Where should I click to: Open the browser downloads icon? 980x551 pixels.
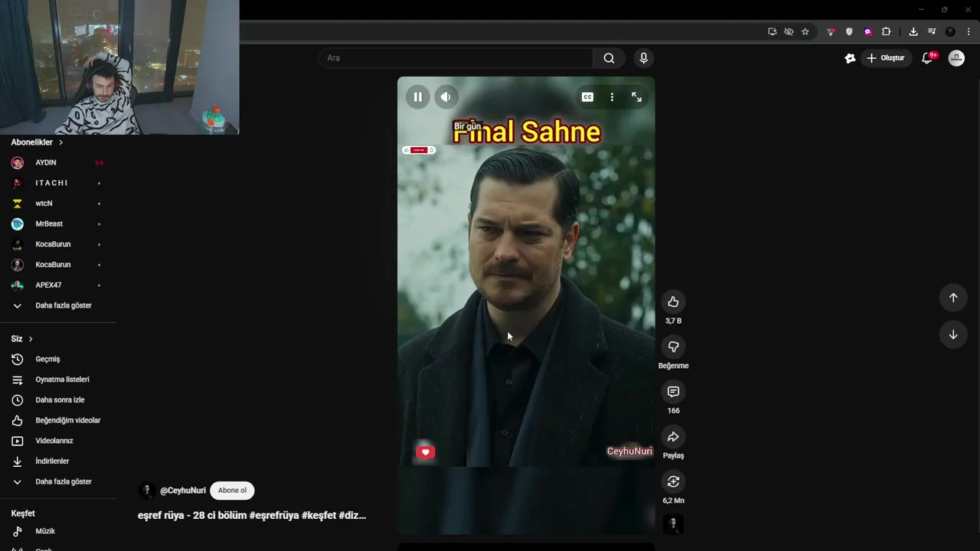point(913,31)
